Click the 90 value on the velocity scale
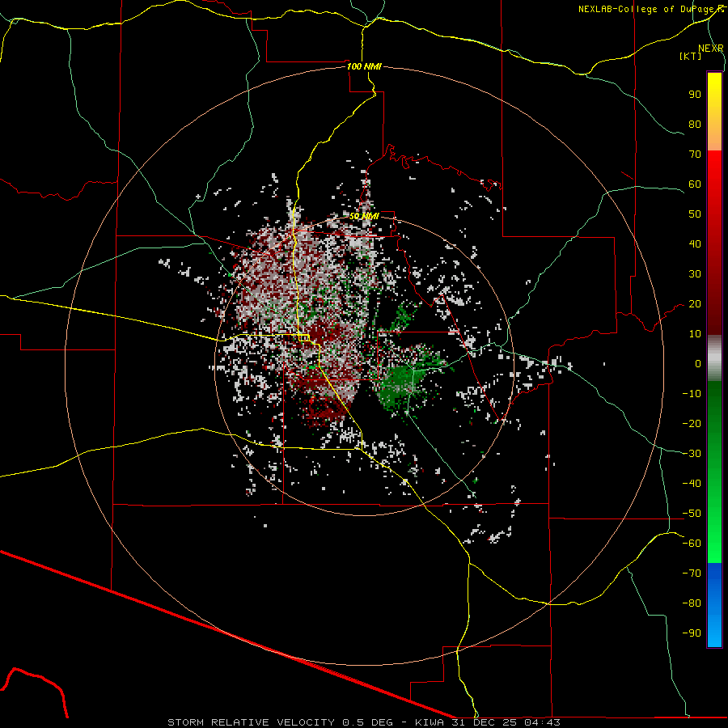This screenshot has width=728, height=728. 695,95
